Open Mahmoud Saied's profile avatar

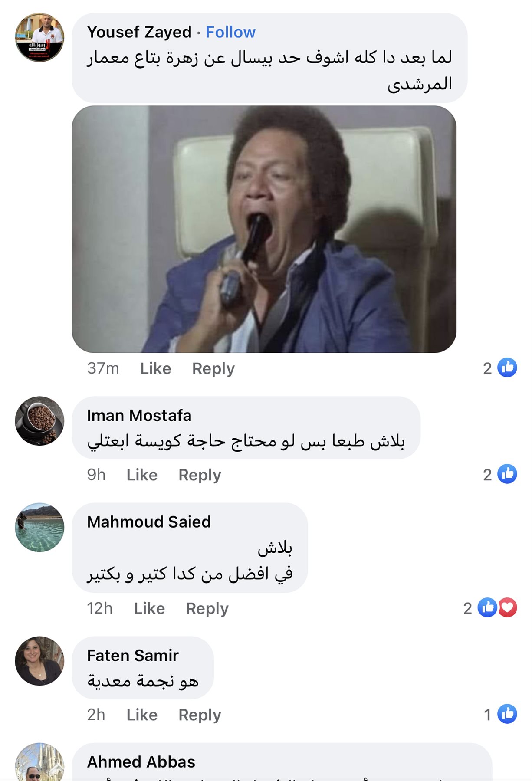click(39, 527)
